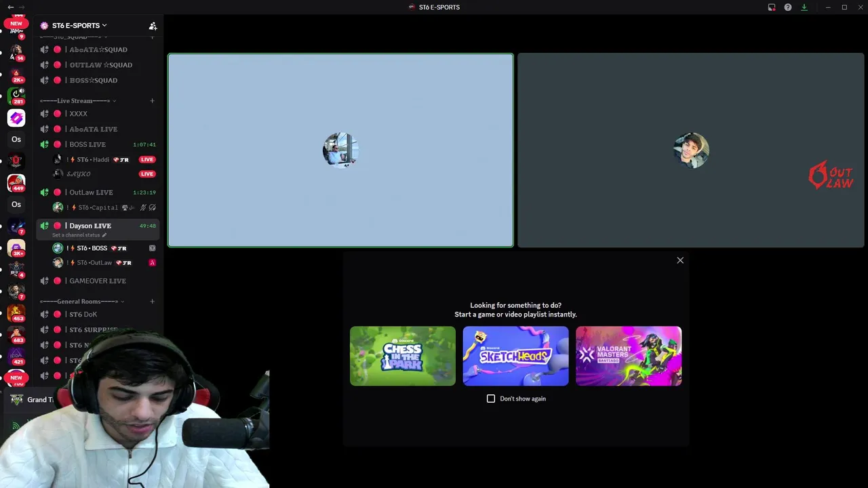The width and height of the screenshot is (868, 488).
Task: Collapse the General Rooms category
Action: click(81, 302)
